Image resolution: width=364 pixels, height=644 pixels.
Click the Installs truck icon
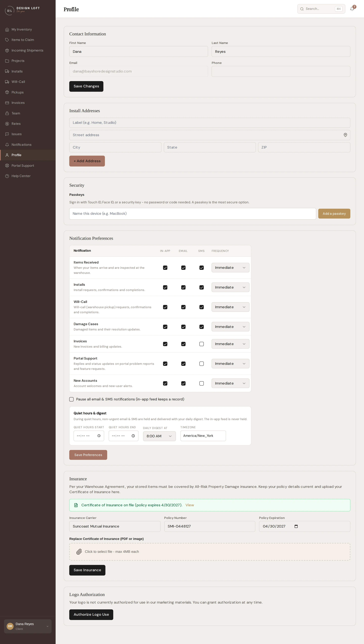pyautogui.click(x=7, y=71)
